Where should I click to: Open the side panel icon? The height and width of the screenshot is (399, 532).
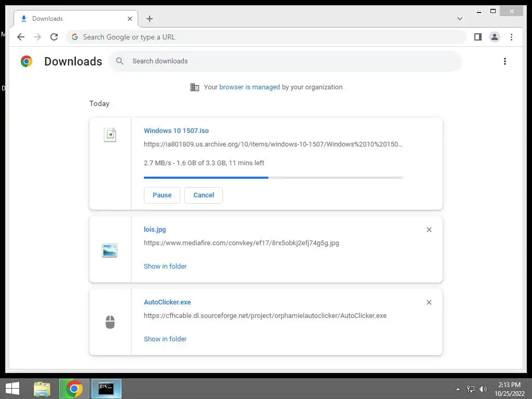478,37
